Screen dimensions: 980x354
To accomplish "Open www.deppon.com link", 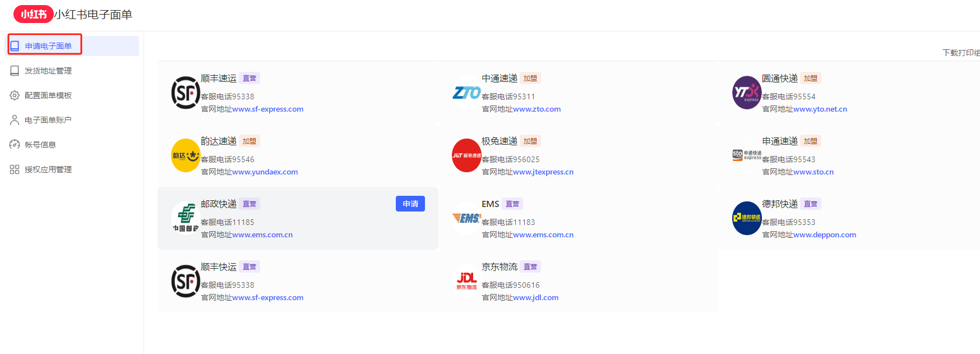I will (x=825, y=235).
